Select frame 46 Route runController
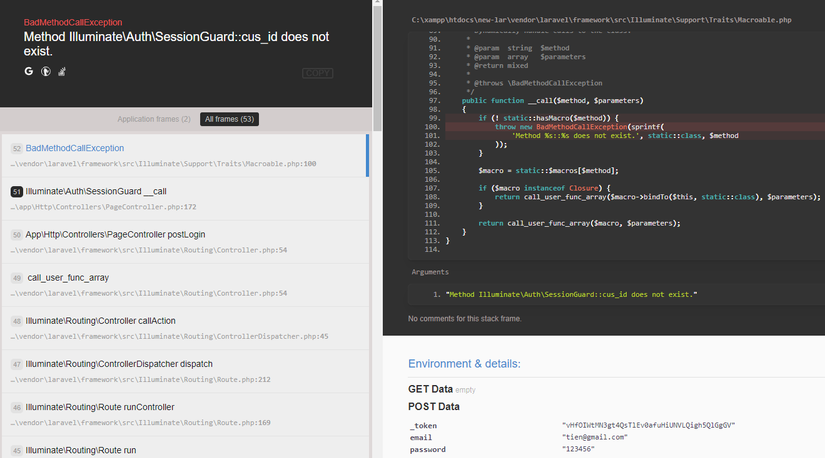 pyautogui.click(x=185, y=414)
